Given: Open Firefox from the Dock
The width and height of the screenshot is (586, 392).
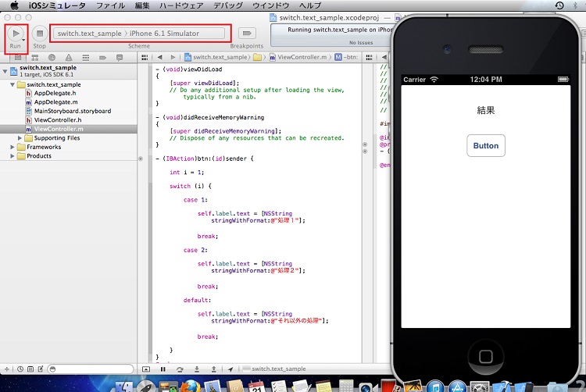Looking at the screenshot, I should click(x=191, y=387).
